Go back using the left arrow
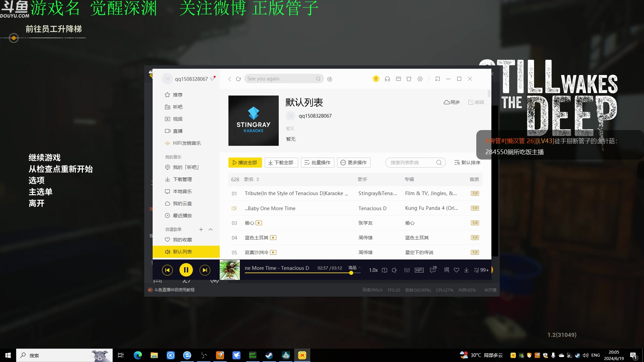 click(x=229, y=79)
